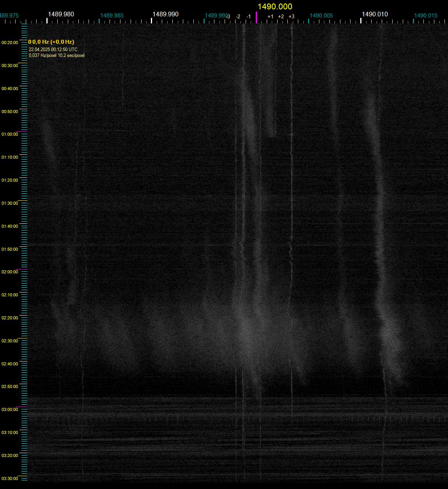Click the 02:10:00 time axis label

coord(10,295)
